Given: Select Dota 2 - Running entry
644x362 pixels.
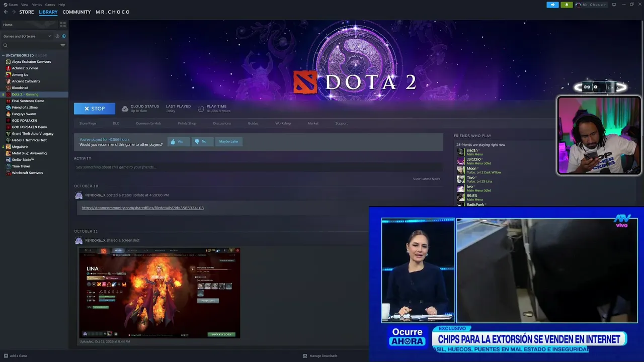Looking at the screenshot, I should pyautogui.click(x=34, y=95).
